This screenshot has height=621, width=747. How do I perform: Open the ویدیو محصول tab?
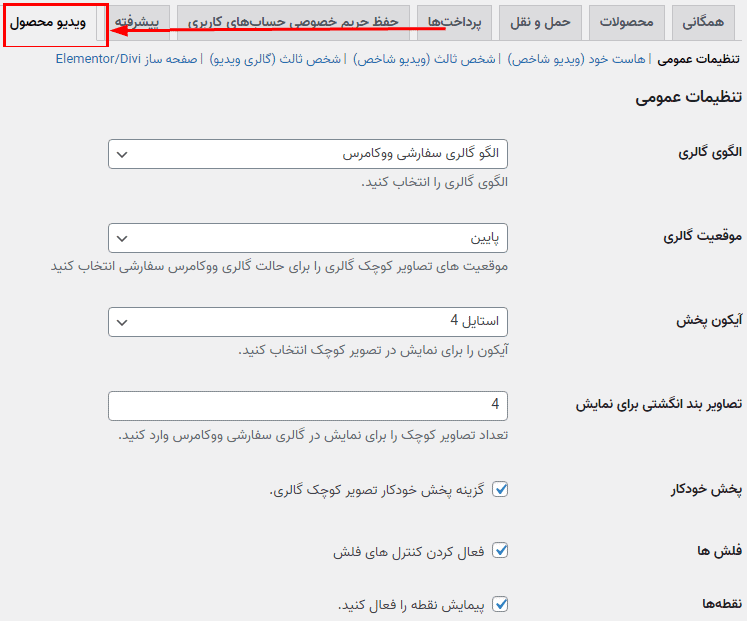pos(48,23)
